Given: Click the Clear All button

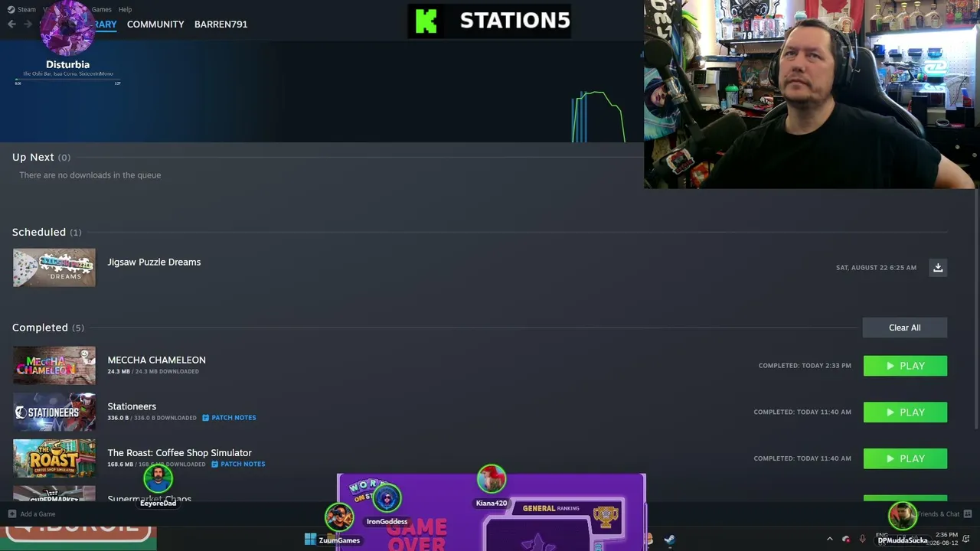Looking at the screenshot, I should [905, 328].
